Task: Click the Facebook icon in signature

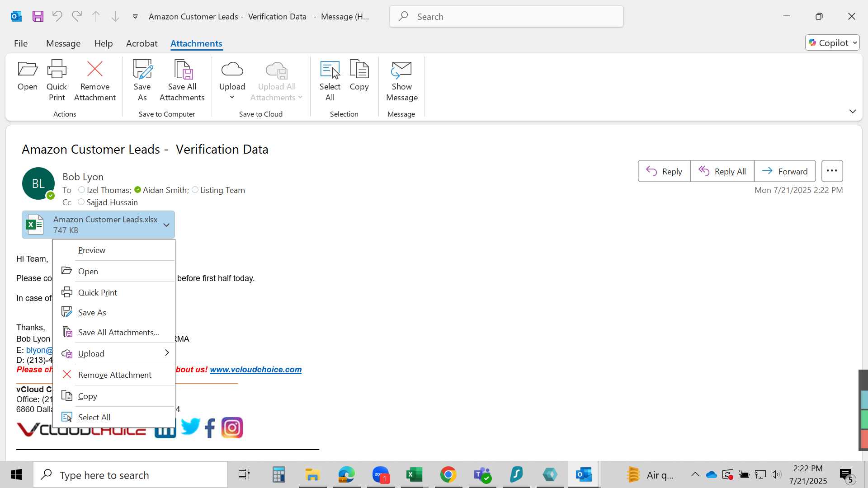Action: point(210,428)
